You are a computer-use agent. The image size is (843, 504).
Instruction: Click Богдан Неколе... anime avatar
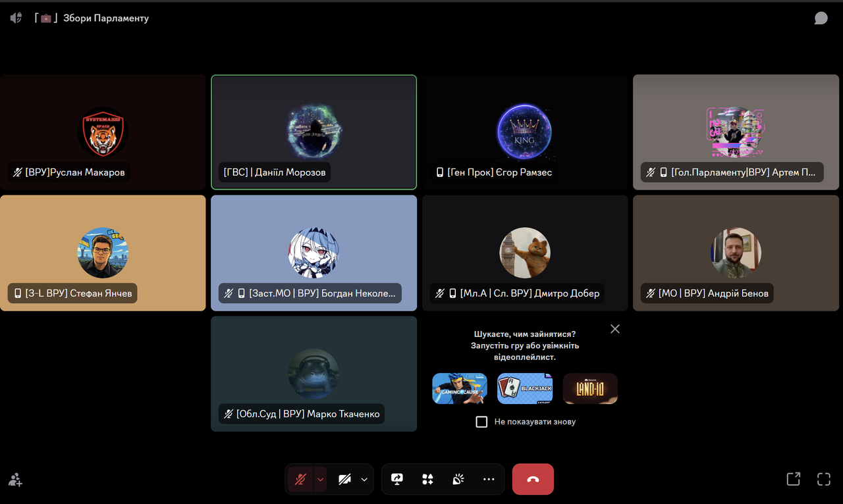click(313, 253)
